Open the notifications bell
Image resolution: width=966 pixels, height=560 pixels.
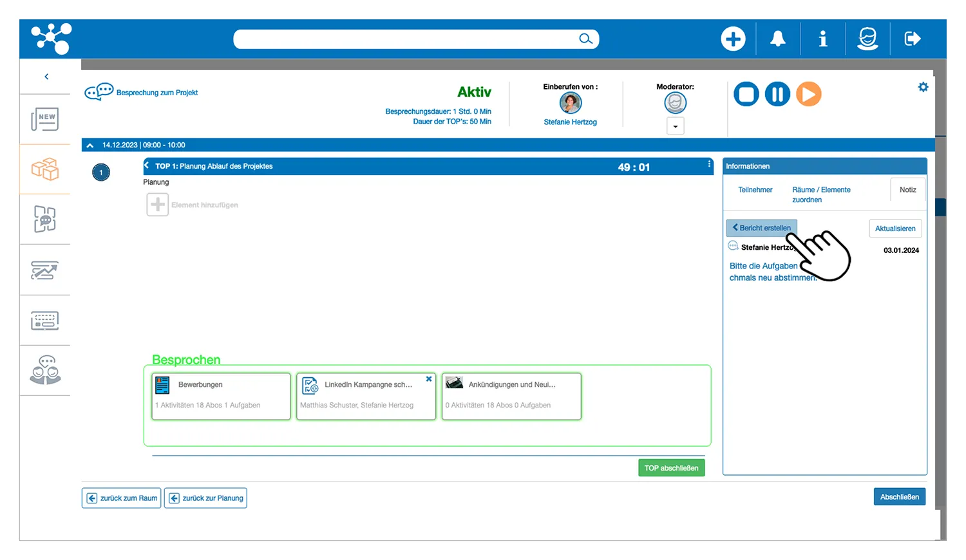point(778,39)
